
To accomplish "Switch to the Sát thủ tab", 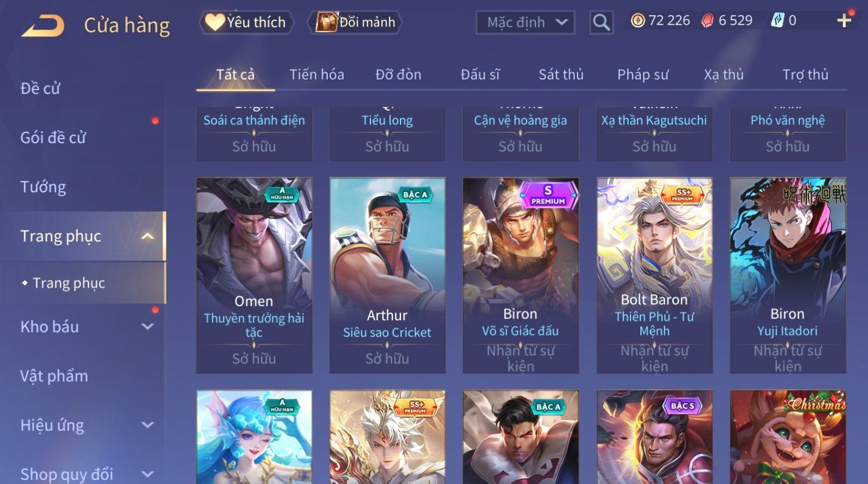I will [561, 75].
